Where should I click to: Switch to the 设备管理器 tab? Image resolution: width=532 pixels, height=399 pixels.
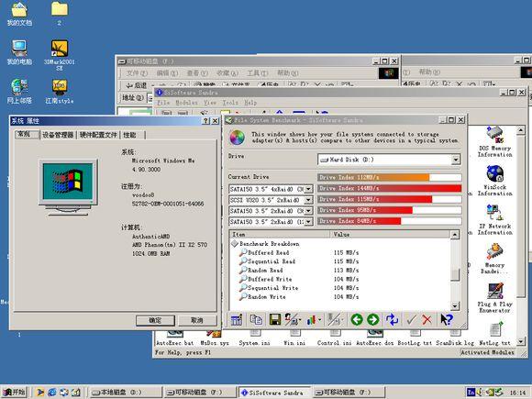58,135
